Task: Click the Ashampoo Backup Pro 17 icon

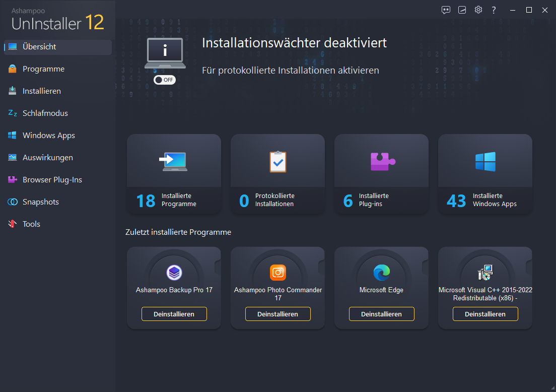Action: (x=174, y=273)
